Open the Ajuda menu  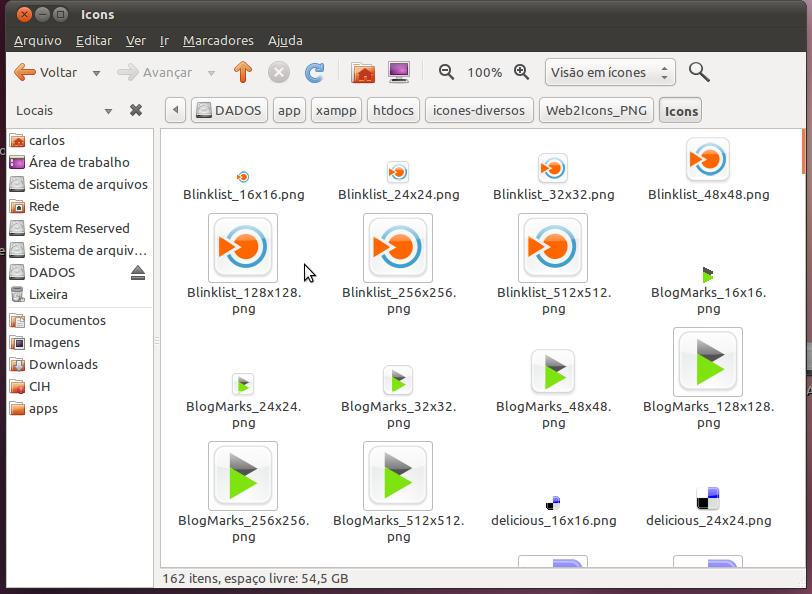[x=285, y=40]
